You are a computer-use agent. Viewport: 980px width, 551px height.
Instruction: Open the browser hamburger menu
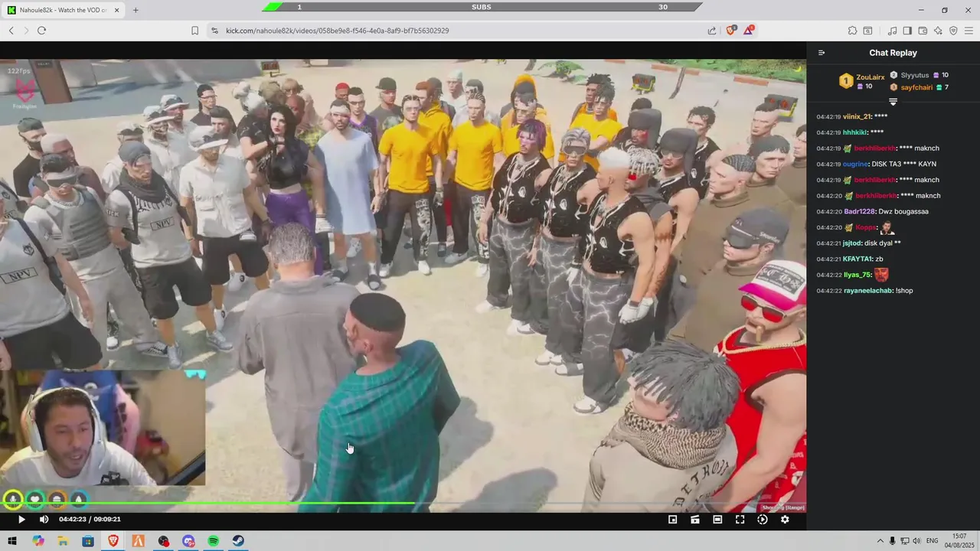[x=969, y=31]
